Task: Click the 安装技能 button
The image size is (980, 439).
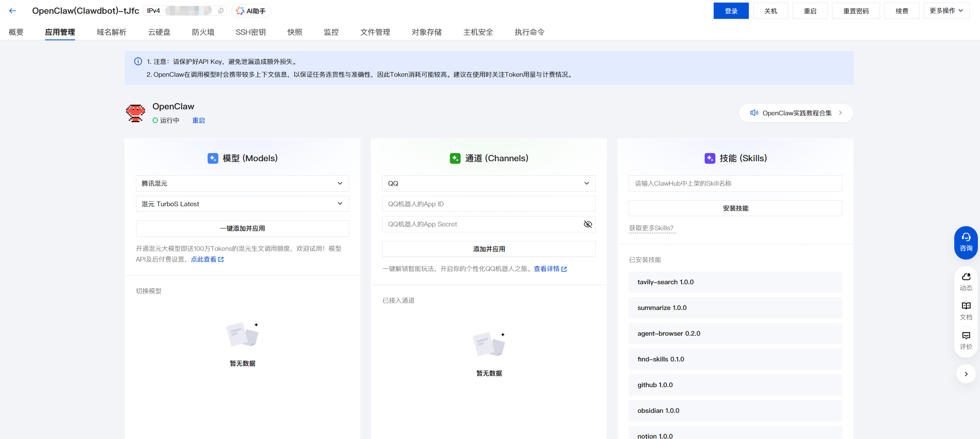Action: [x=735, y=208]
